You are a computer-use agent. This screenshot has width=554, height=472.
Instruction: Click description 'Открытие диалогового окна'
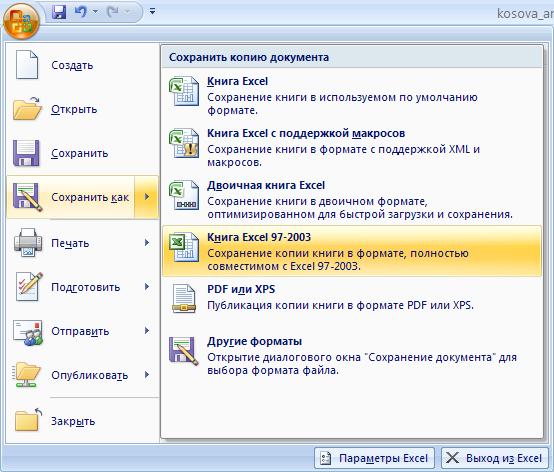[x=362, y=364]
